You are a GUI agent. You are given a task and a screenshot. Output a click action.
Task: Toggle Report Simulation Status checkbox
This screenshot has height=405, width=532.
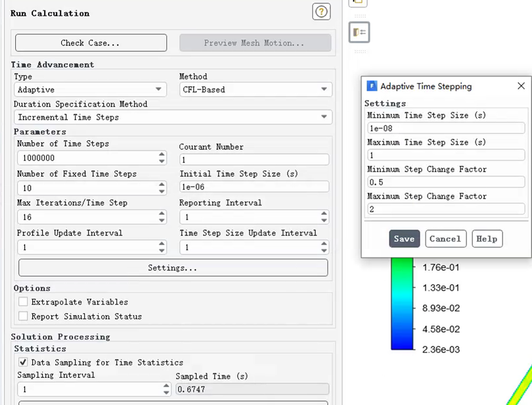[x=24, y=316]
